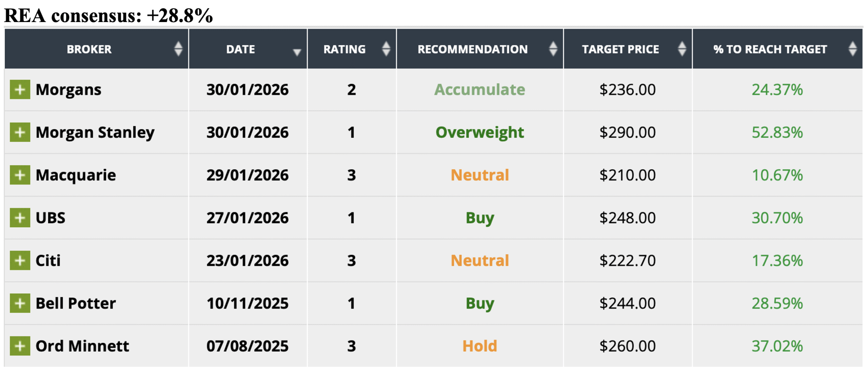Click the Rating column sort arrows
This screenshot has width=868, height=374.
pyautogui.click(x=386, y=49)
